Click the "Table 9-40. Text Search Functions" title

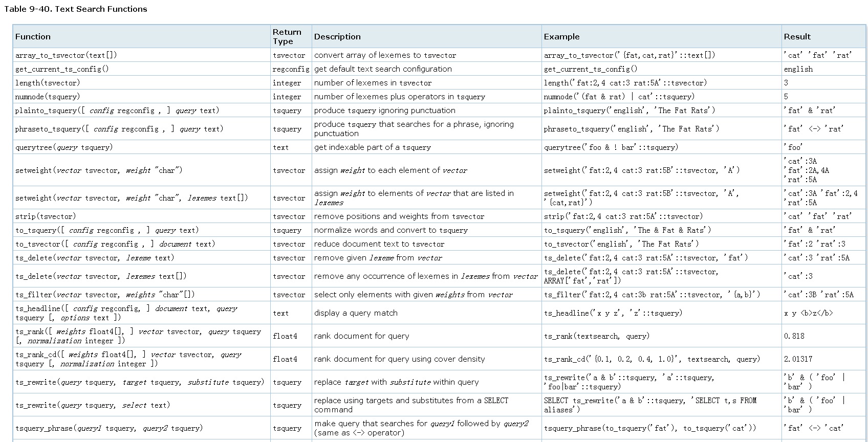[x=76, y=9]
